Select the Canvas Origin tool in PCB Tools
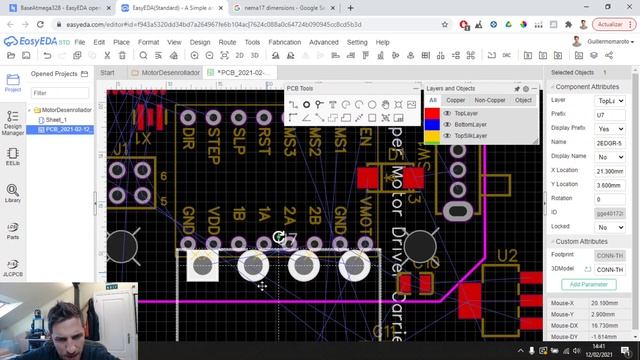Image resolution: width=640 pixels, height=360 pixels. tap(293, 118)
